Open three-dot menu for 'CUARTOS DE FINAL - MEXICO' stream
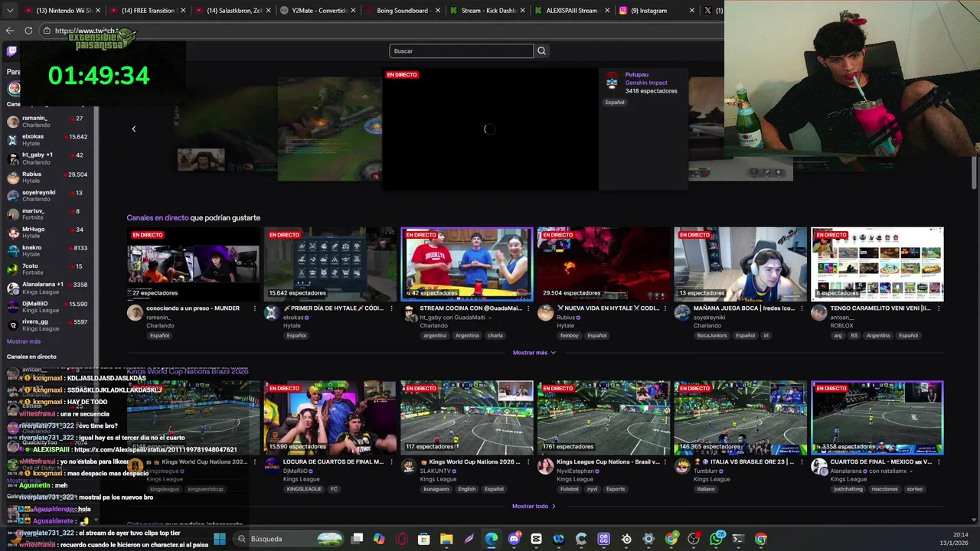980x551 pixels. (x=938, y=462)
